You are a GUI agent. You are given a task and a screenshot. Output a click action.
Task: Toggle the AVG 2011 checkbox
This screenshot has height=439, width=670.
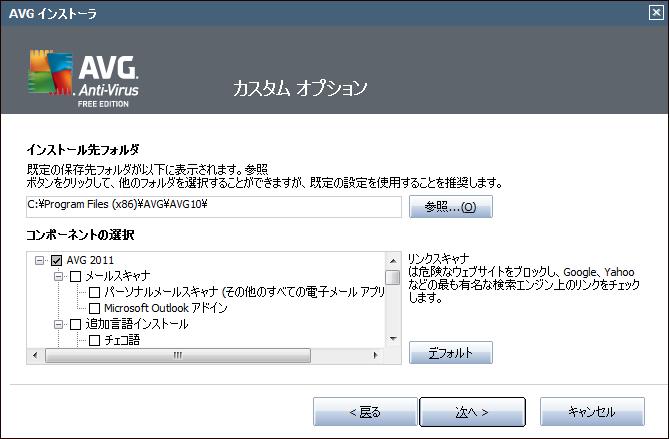point(56,260)
